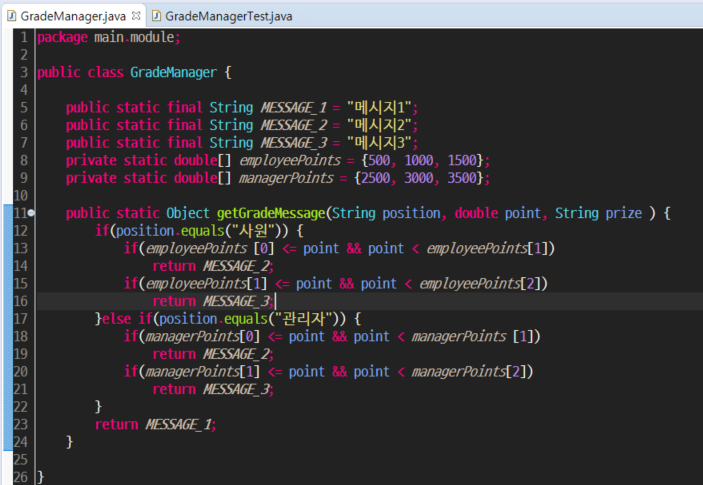Click the value 1500 in employeePoints array

point(462,160)
